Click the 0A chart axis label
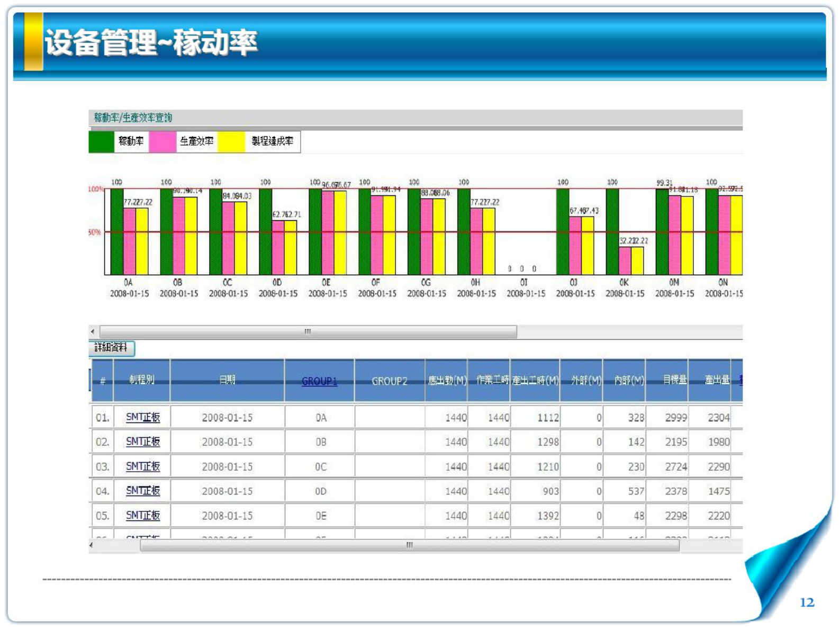 click(x=129, y=283)
